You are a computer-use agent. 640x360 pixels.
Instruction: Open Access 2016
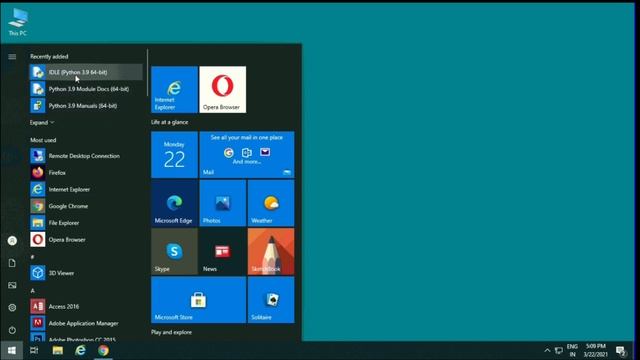coord(86,307)
